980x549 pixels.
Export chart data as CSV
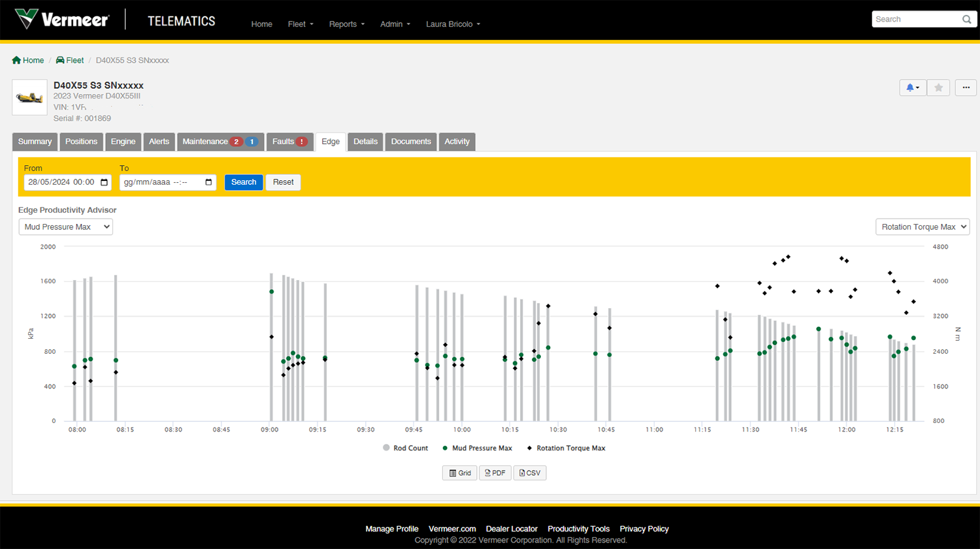click(x=530, y=473)
